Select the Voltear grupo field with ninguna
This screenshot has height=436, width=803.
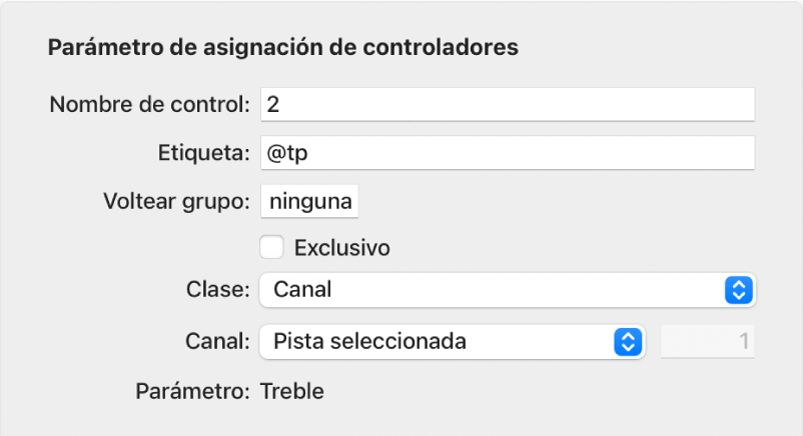click(310, 202)
